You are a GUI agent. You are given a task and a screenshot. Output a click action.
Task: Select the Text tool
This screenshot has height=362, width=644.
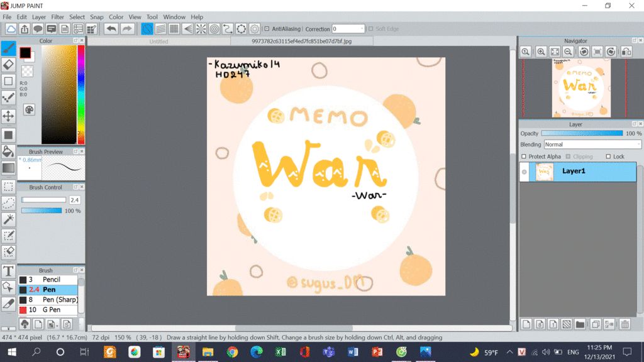[x=8, y=271]
